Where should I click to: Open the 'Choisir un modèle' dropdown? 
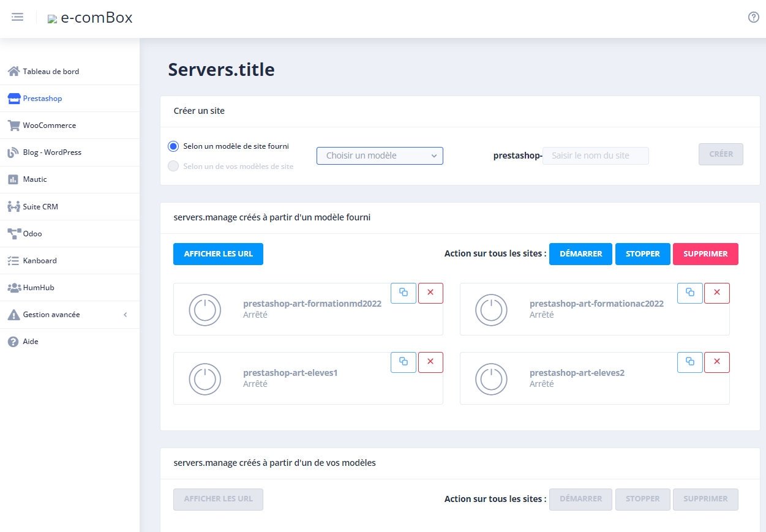click(x=380, y=155)
